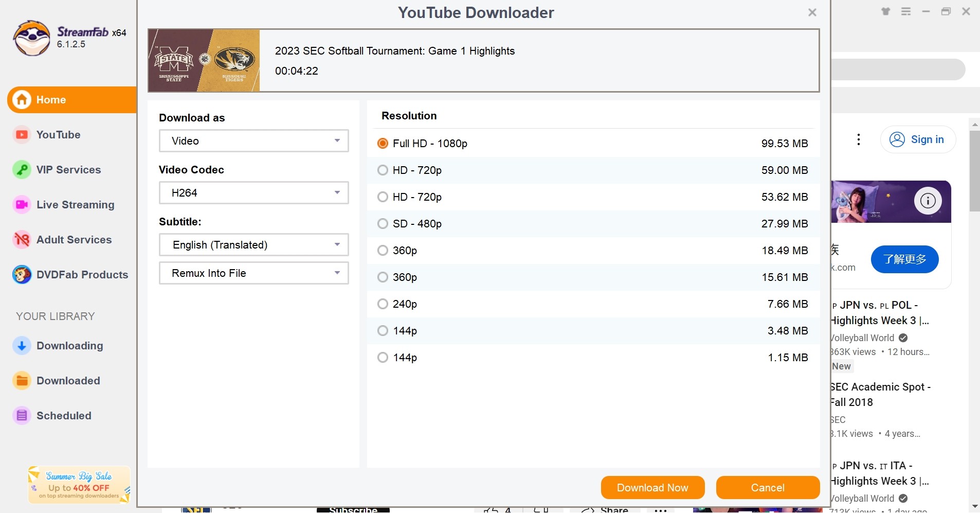Click the Download Now button
Image resolution: width=980 pixels, height=513 pixels.
point(652,488)
